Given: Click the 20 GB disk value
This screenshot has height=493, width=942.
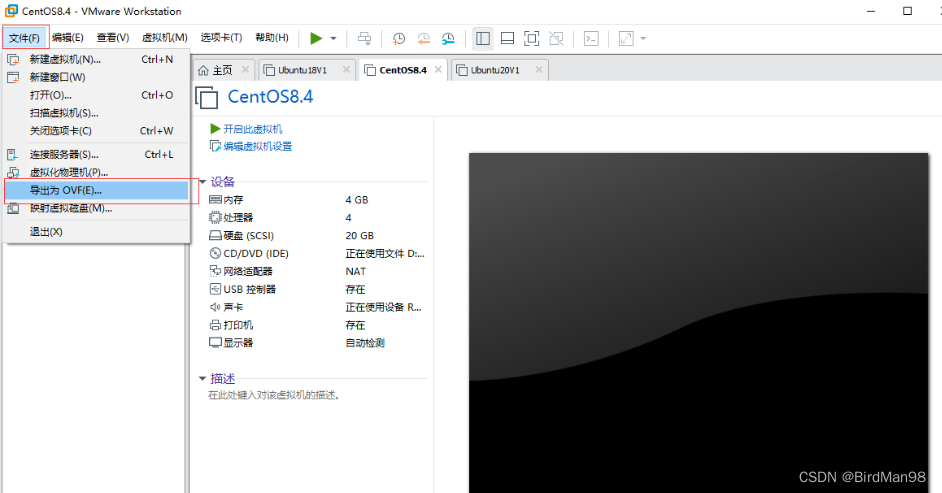Looking at the screenshot, I should [x=359, y=235].
